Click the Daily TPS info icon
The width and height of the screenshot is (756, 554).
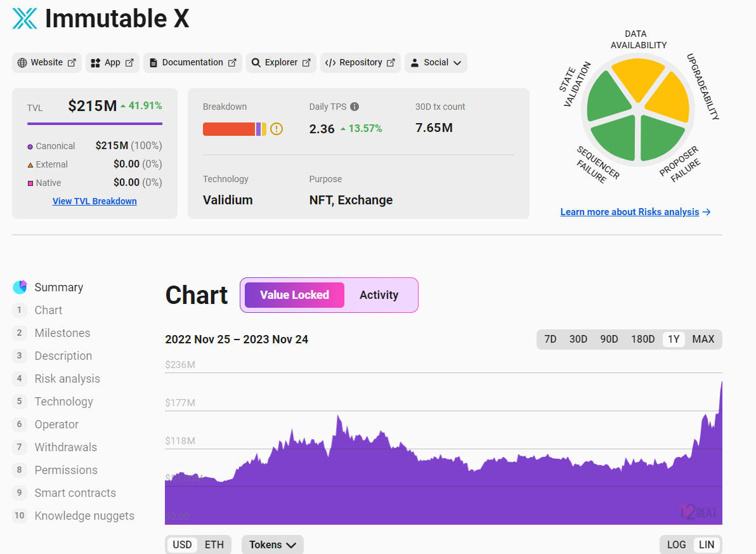click(x=356, y=107)
